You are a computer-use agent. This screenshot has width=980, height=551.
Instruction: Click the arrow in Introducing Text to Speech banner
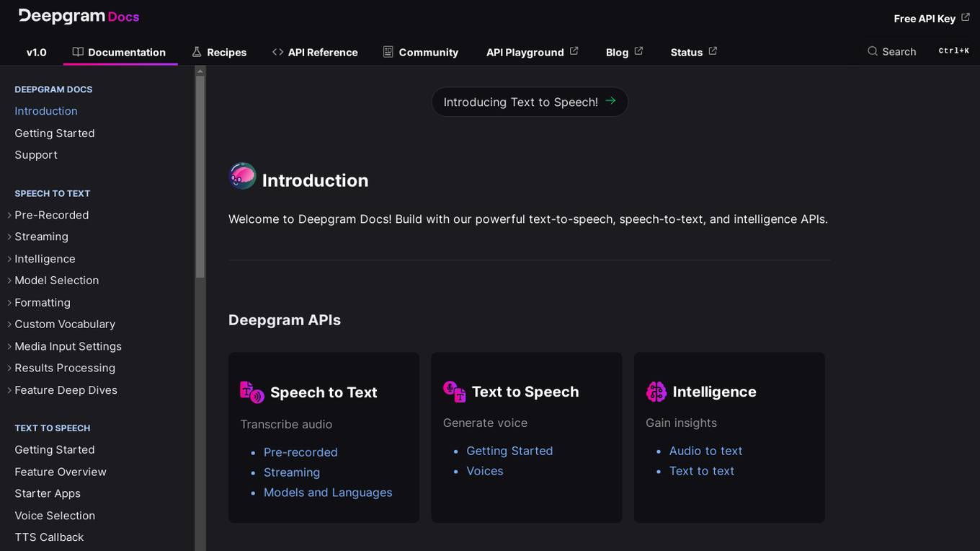coord(610,102)
